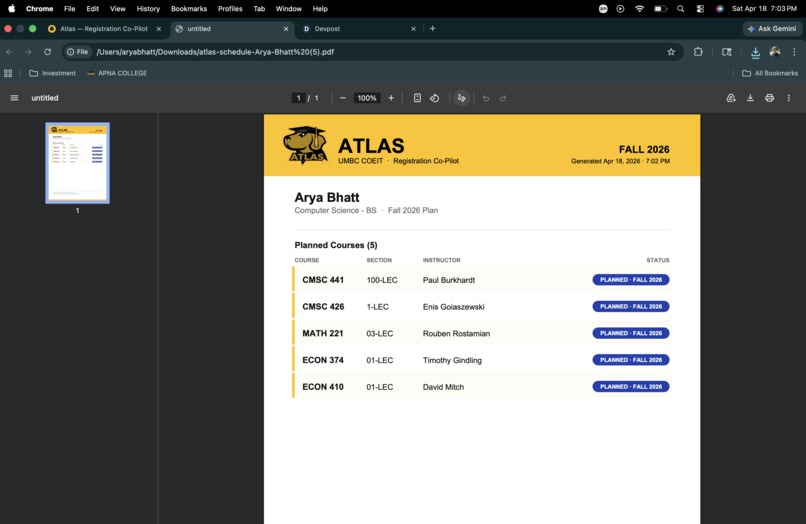Go back to the previous page
The height and width of the screenshot is (524, 806).
tap(9, 51)
